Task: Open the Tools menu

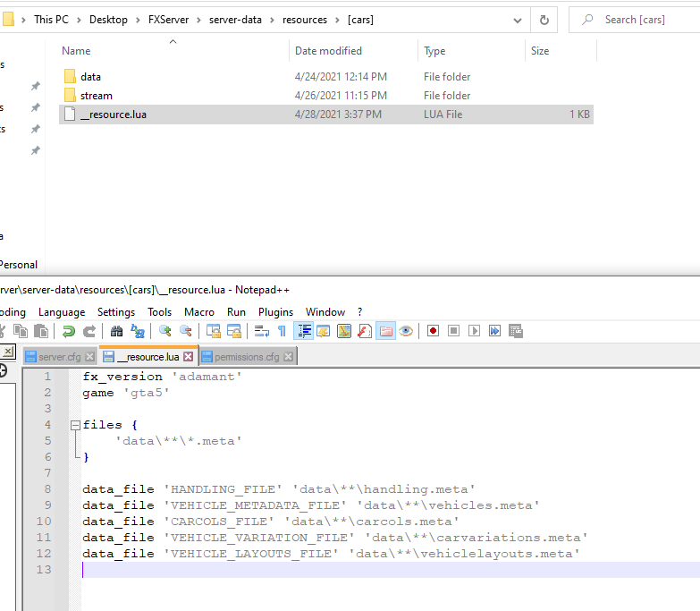Action: pyautogui.click(x=160, y=312)
